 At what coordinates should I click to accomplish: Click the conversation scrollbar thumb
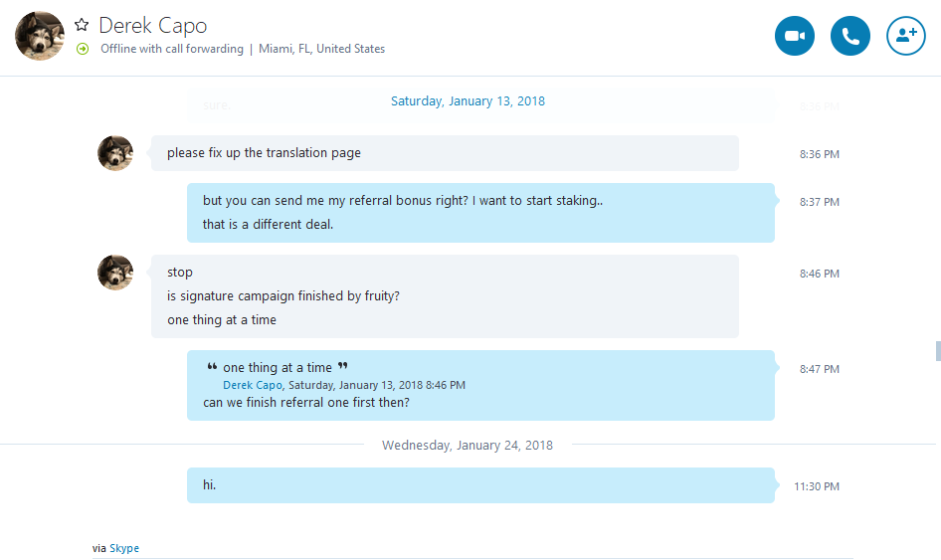(938, 351)
